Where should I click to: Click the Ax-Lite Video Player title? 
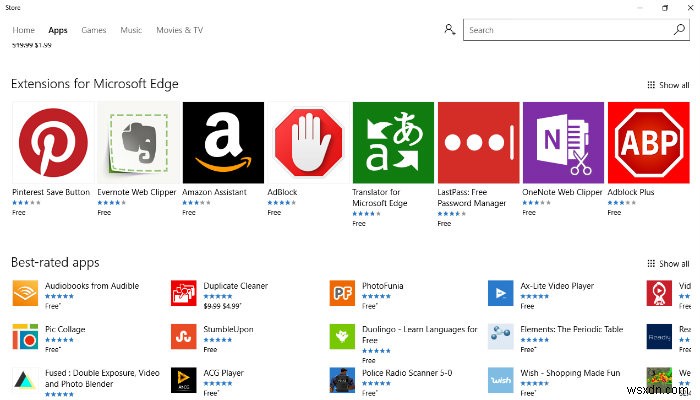click(557, 286)
